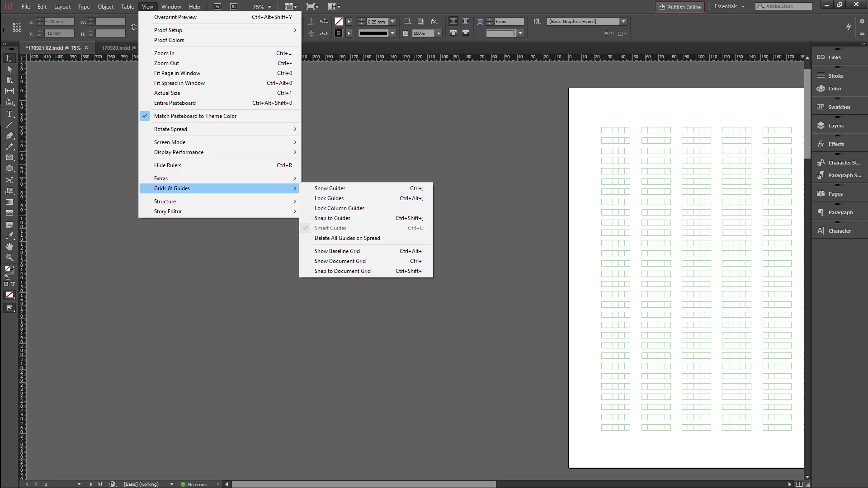Select the Pen tool
868x488 pixels.
click(x=9, y=136)
